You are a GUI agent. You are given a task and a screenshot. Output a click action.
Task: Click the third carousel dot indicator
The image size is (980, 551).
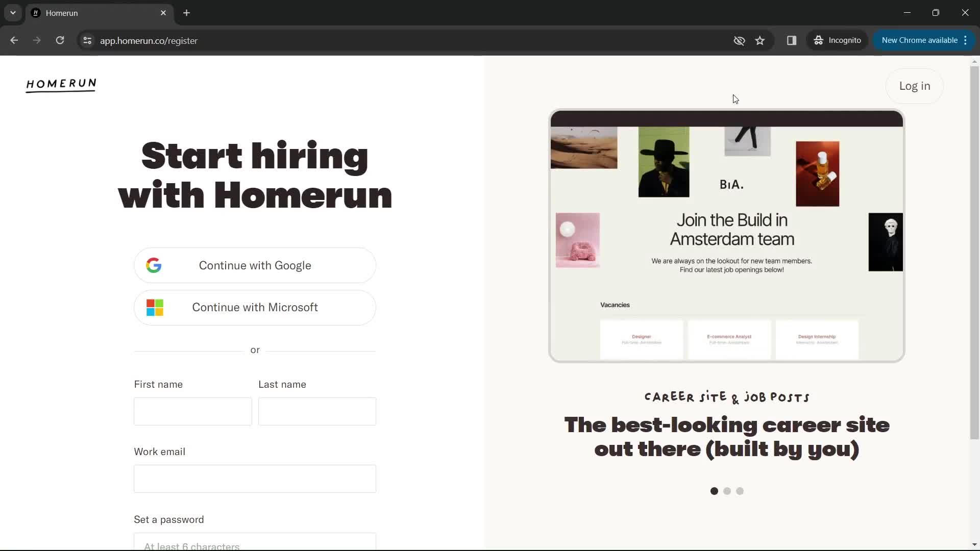coord(739,490)
